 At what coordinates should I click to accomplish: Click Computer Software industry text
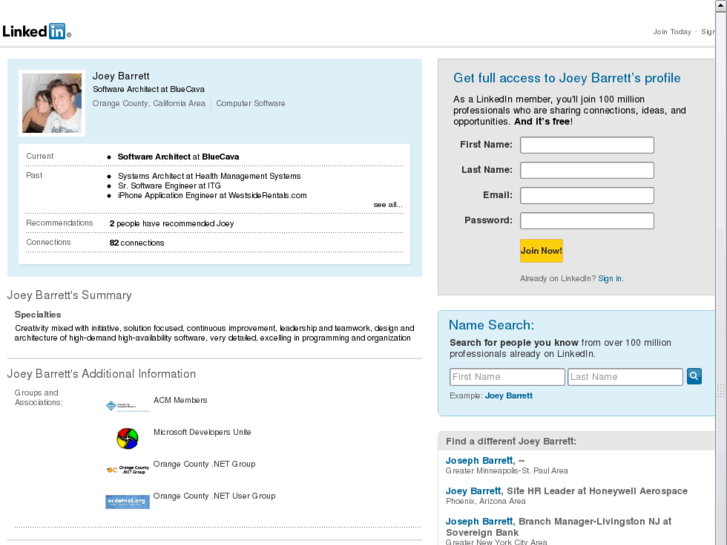pyautogui.click(x=250, y=103)
